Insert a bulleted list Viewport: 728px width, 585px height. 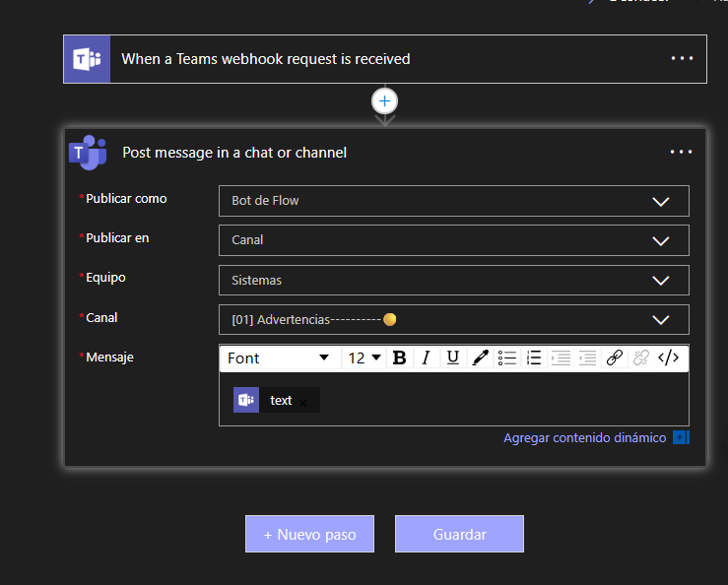click(x=507, y=357)
